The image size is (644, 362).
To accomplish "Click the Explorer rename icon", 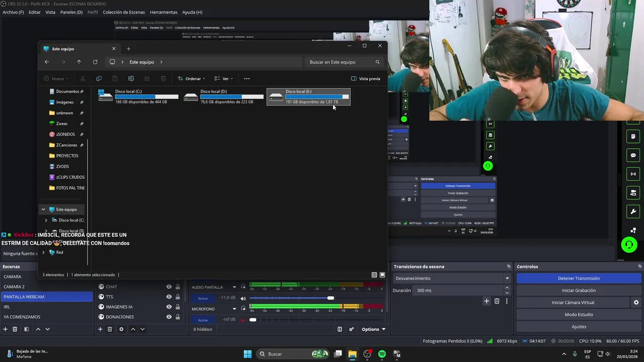I will coord(131,78).
